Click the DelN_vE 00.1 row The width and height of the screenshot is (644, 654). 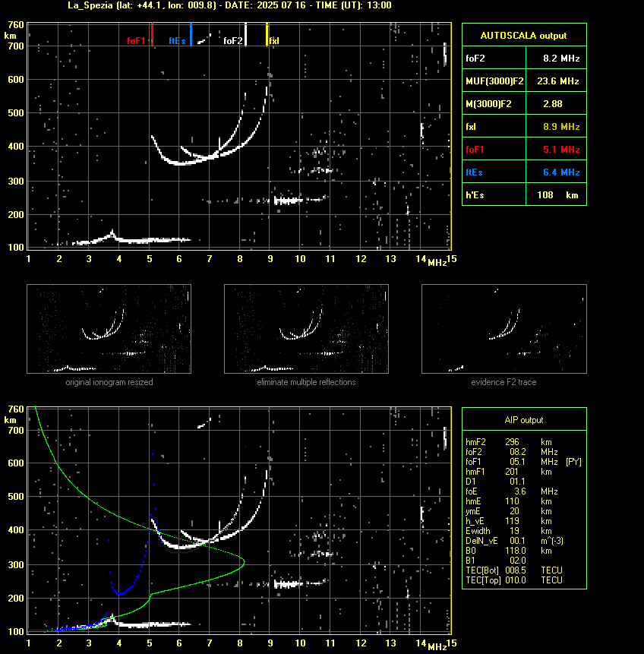(x=514, y=541)
